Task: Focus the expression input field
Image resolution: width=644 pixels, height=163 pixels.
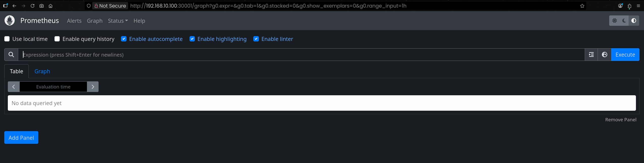Action: click(301, 55)
